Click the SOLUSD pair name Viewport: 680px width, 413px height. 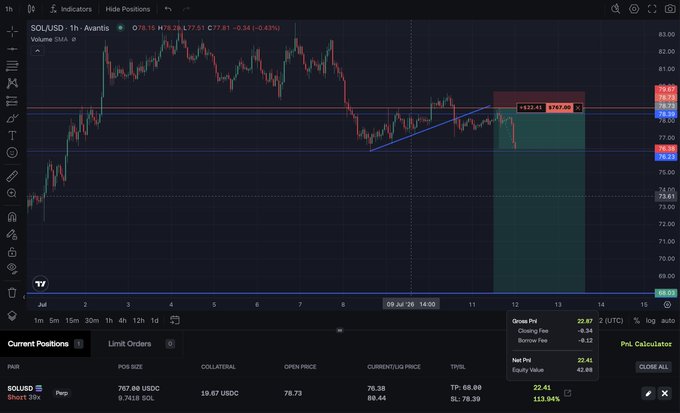pos(20,388)
